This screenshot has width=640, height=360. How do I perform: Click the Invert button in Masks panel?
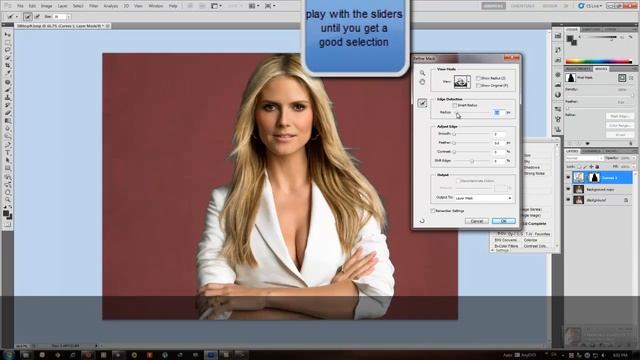tap(620, 135)
